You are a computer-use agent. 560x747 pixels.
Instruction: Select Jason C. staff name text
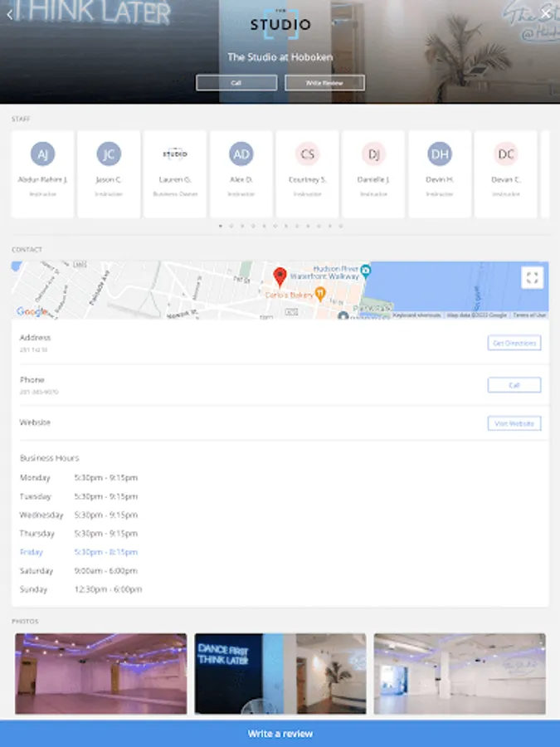(109, 179)
